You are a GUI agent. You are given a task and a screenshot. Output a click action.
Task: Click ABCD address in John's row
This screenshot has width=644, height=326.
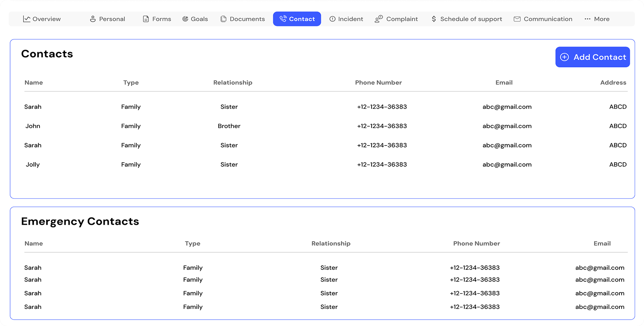tap(618, 126)
